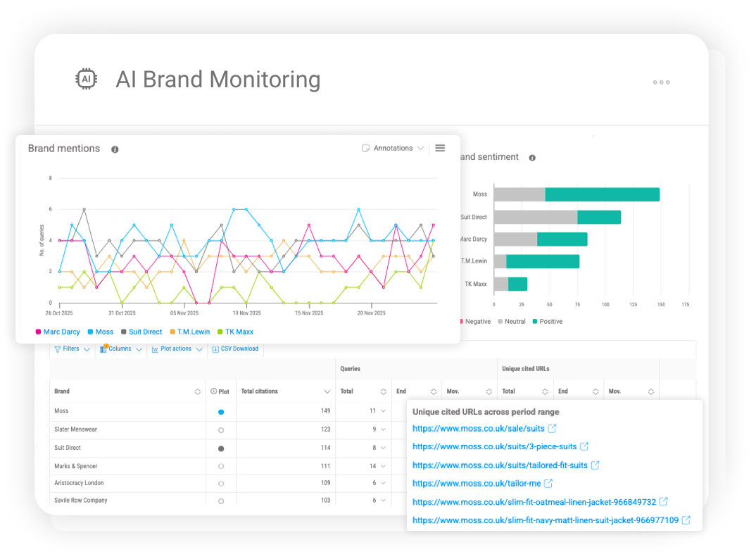Click the Plot column info icon
756x559 pixels.
tap(213, 391)
